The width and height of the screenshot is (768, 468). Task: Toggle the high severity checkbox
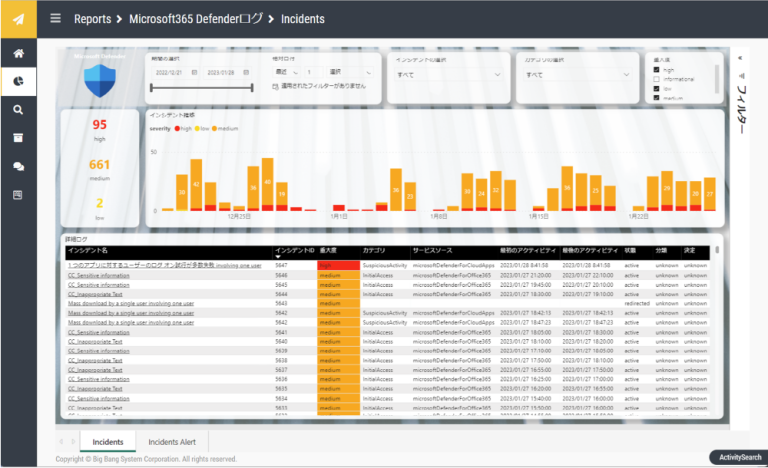point(655,69)
